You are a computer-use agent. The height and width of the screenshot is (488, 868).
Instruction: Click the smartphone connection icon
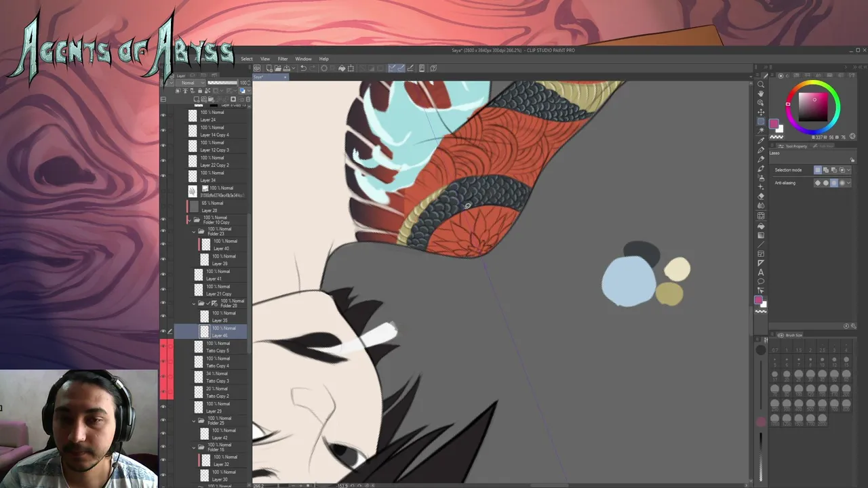tap(422, 68)
